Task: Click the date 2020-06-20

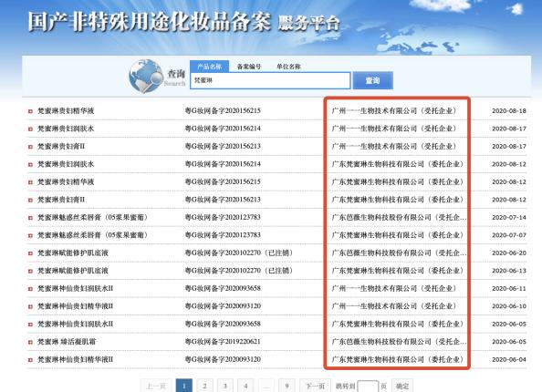Action: tap(509, 253)
